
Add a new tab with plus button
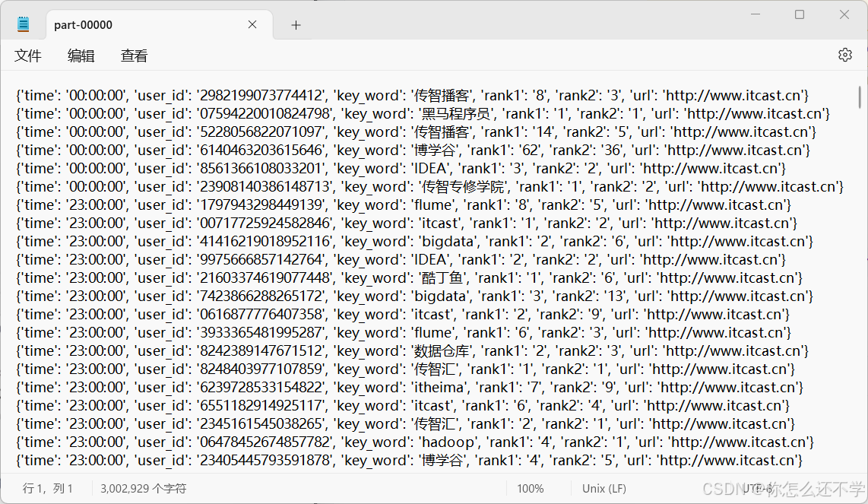pyautogui.click(x=296, y=25)
